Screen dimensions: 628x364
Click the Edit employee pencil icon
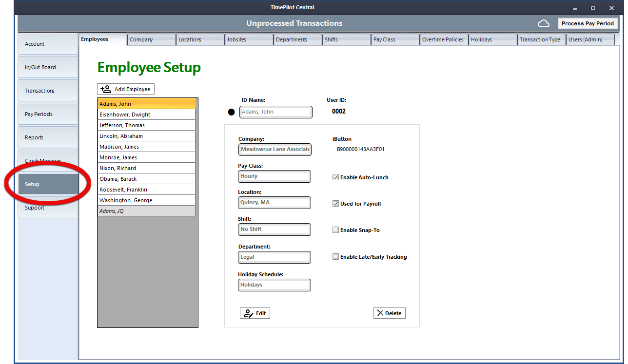[x=248, y=313]
